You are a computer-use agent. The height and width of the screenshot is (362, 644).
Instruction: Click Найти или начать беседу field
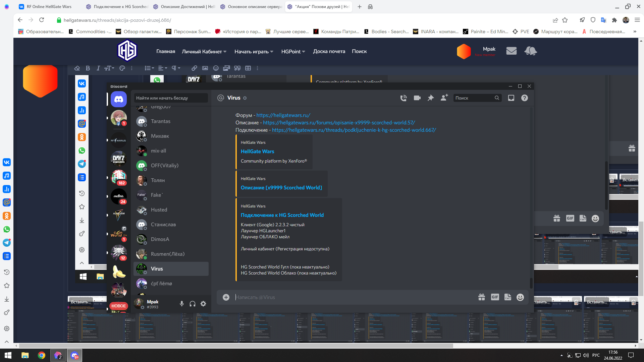(x=171, y=98)
